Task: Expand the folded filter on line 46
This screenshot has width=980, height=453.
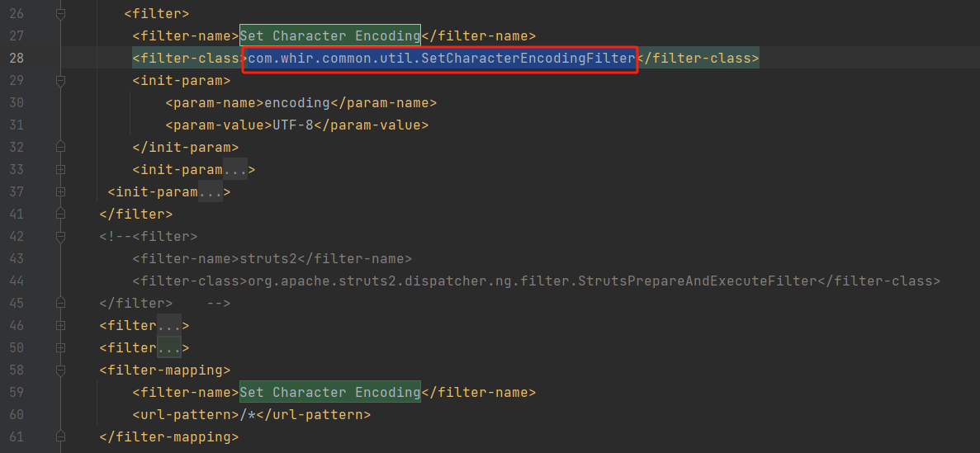Action: click(60, 325)
